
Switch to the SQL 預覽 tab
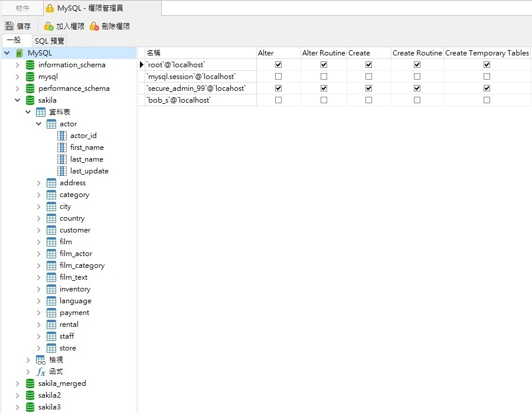pos(50,41)
